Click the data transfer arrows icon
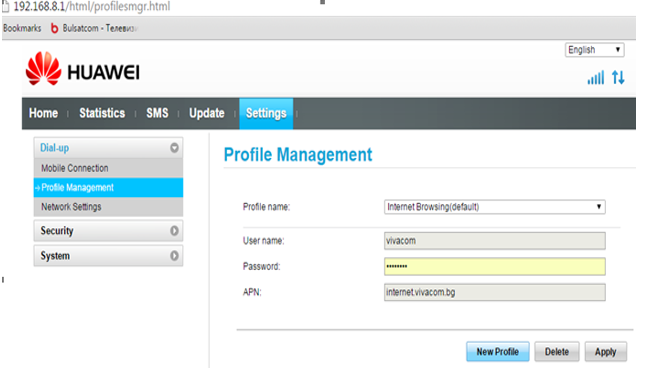Image resolution: width=653 pixels, height=378 pixels. click(618, 77)
